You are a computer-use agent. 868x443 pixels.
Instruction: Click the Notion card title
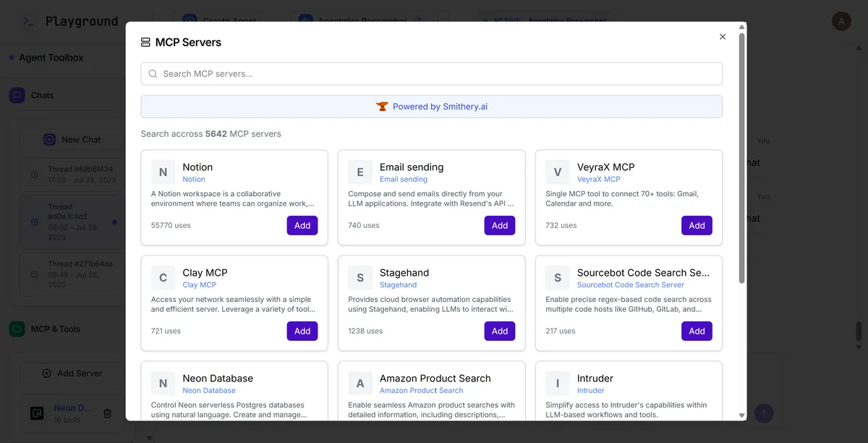197,167
